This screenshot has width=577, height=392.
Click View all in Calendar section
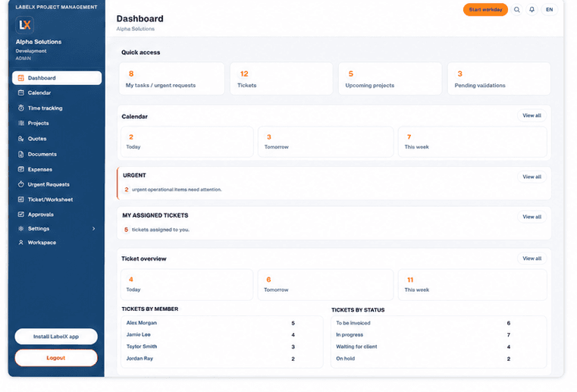click(x=532, y=115)
